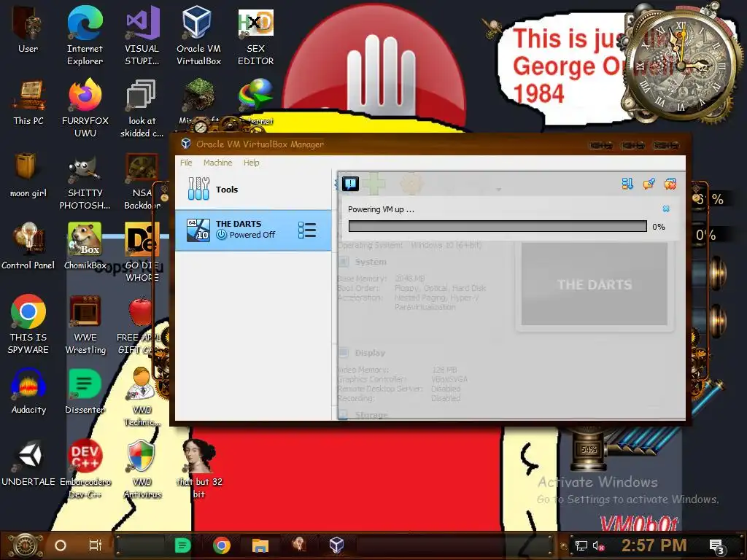The image size is (747, 560).
Task: Open the VISUAL STUPI... desktop icon
Action: [x=142, y=36]
